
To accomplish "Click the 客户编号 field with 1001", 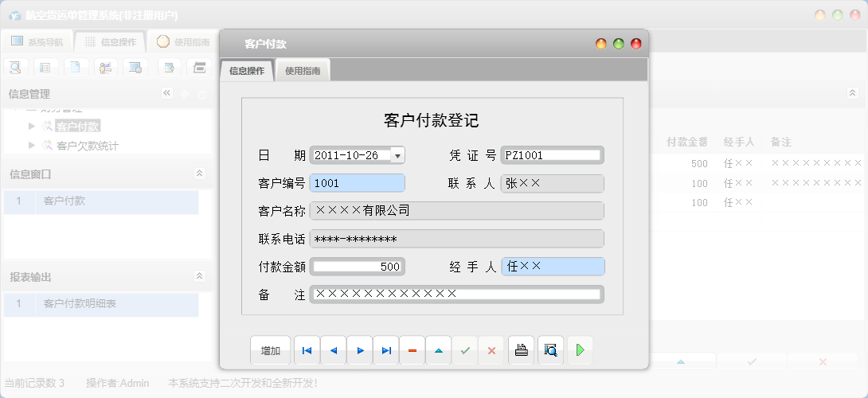I will (x=358, y=183).
